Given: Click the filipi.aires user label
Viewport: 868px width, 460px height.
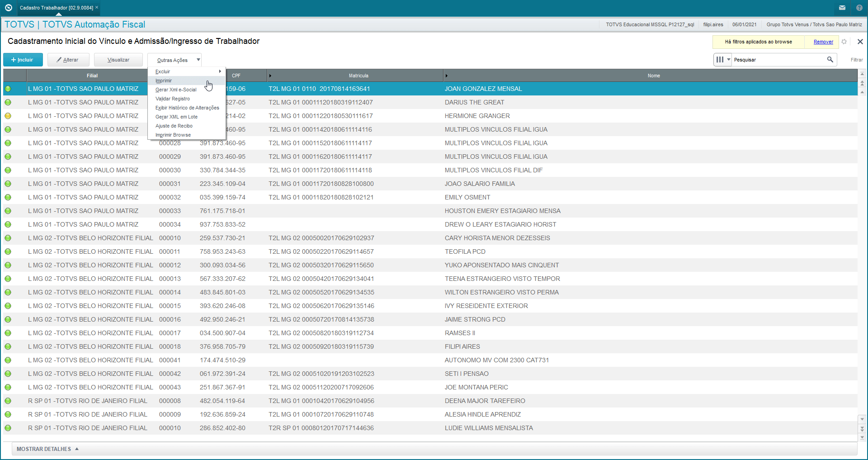Looking at the screenshot, I should pos(713,24).
